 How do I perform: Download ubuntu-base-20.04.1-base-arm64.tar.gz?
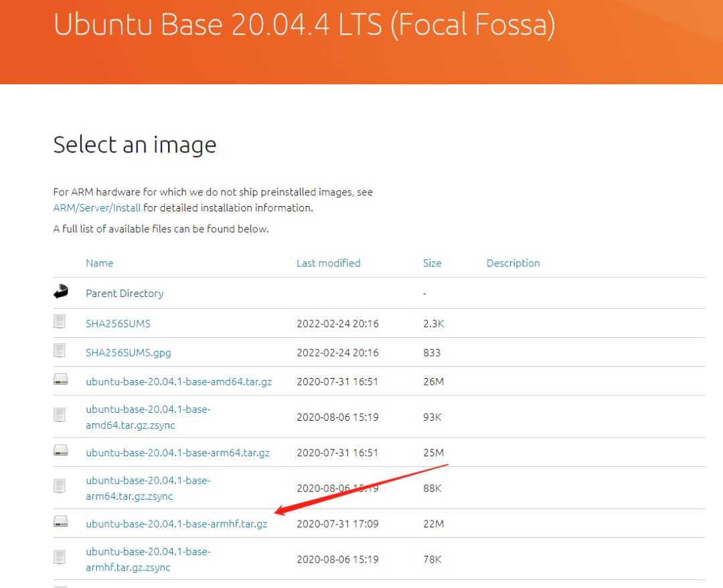click(177, 452)
